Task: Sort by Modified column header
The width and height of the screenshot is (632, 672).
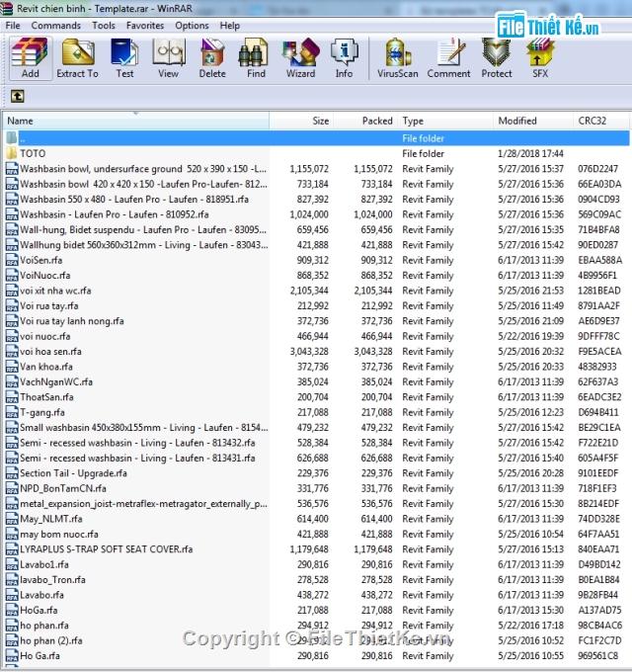Action: tap(533, 121)
